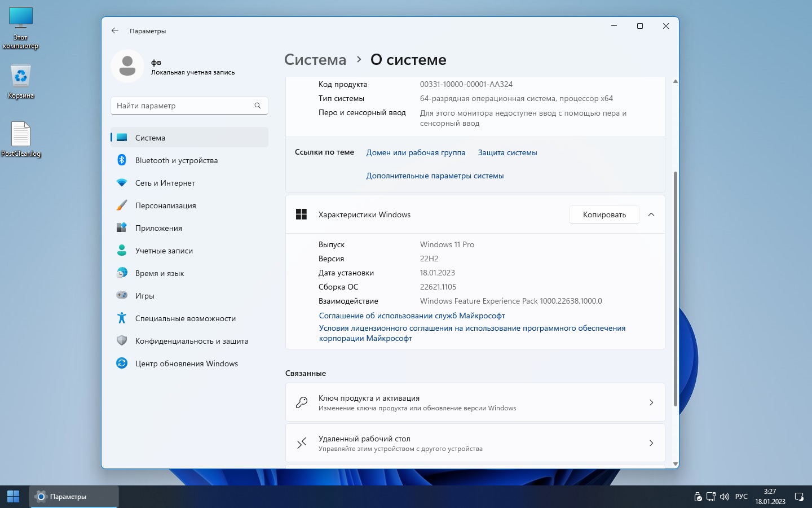Viewport: 812px width, 508px height.
Task: Open Соглашение об использовании служб Майкрософт
Action: 412,316
